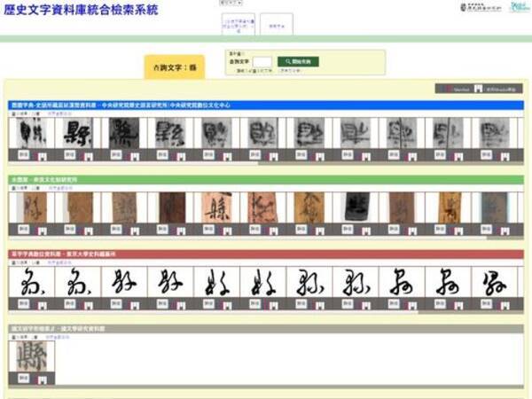Select the second tab card in the top navigation

click(x=276, y=24)
